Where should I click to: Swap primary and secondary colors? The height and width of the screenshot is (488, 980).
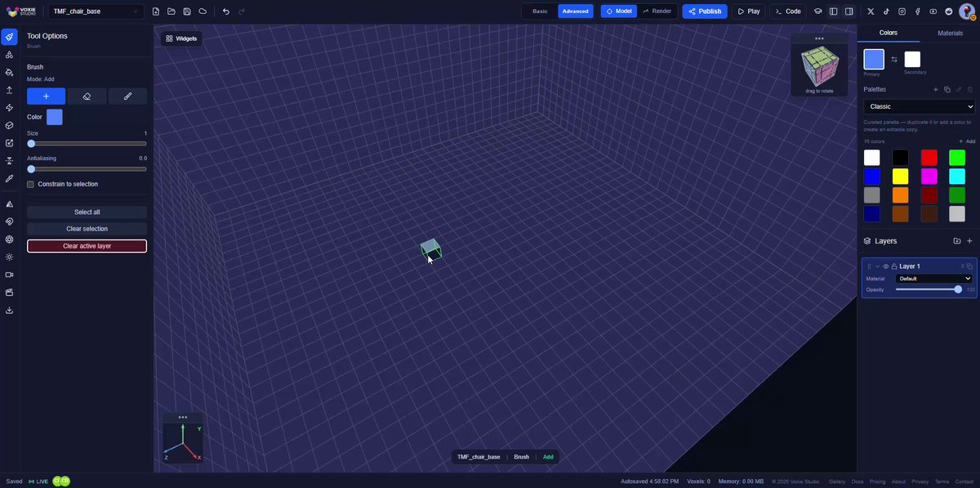click(x=894, y=59)
